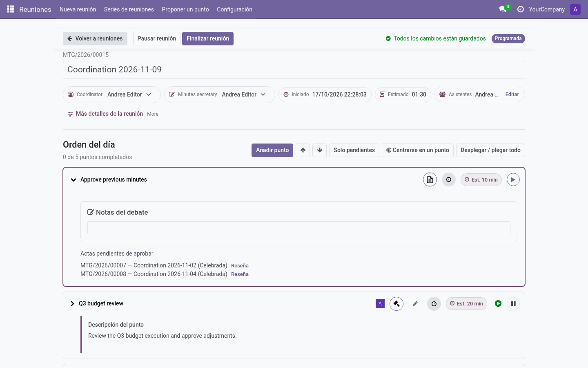
Task: Click Finalizar reunión button
Action: (208, 38)
